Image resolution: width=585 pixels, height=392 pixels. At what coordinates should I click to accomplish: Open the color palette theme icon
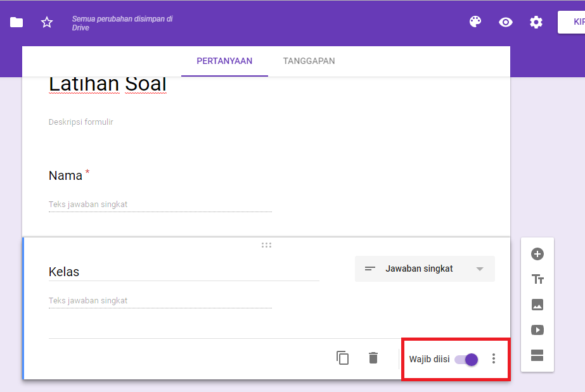coord(475,22)
